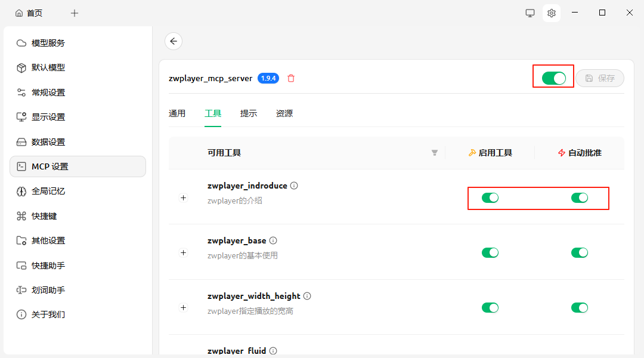Viewport: 644px width, 358px height.
Task: Open 快捷助手 in the sidebar
Action: click(x=78, y=266)
